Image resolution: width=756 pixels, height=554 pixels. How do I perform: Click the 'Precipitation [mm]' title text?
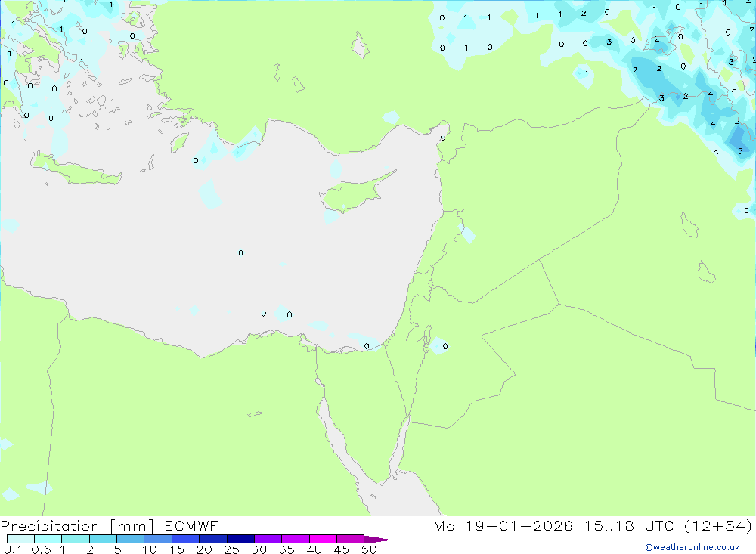77,526
